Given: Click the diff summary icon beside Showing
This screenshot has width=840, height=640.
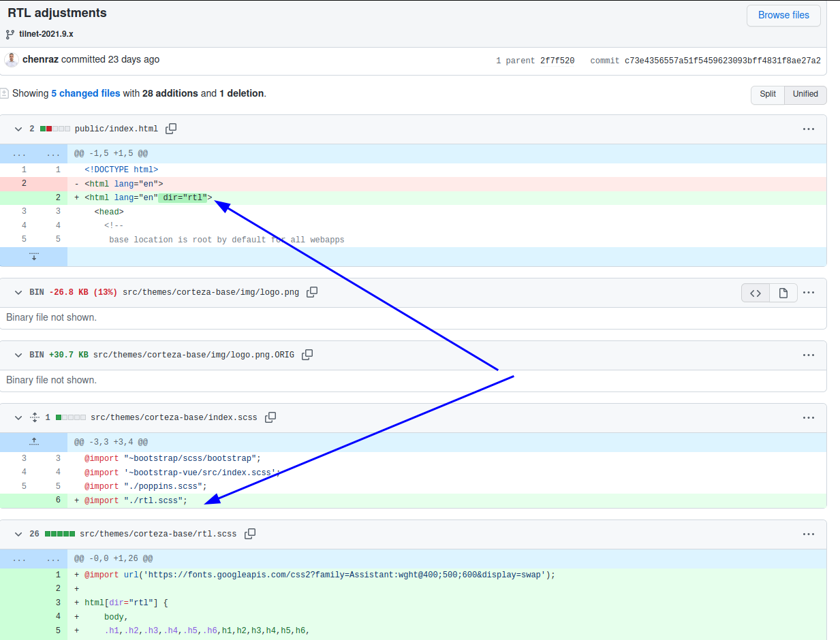Looking at the screenshot, I should [4, 93].
